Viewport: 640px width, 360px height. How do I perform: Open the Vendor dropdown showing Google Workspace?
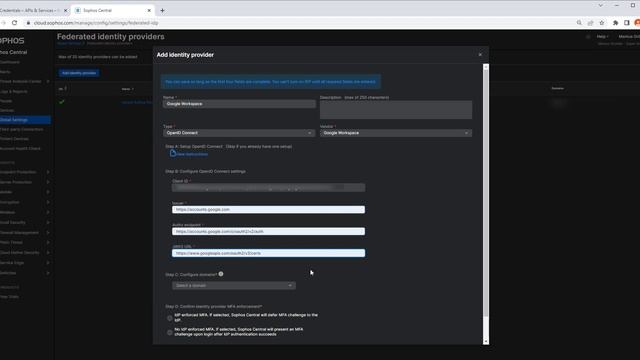pos(396,133)
